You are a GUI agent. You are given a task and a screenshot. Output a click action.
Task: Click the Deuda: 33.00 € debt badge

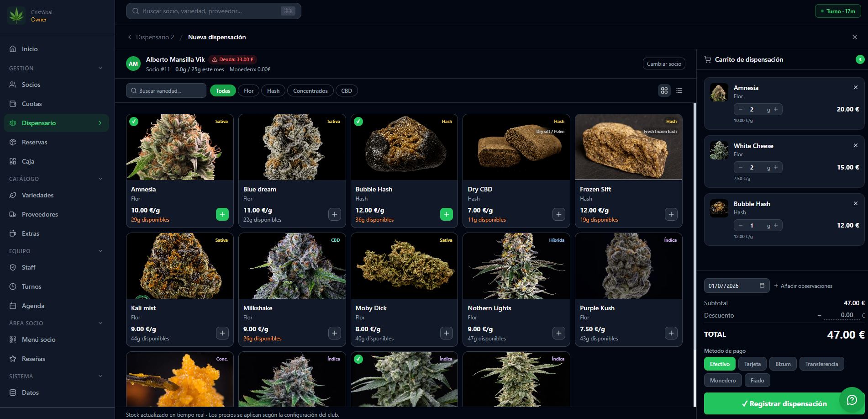click(x=233, y=59)
